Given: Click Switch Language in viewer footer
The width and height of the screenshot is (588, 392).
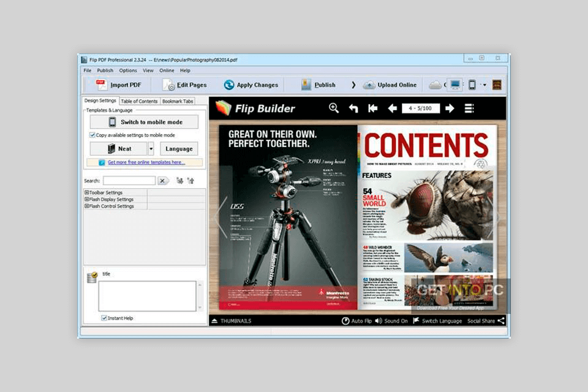Looking at the screenshot, I should pyautogui.click(x=437, y=321).
